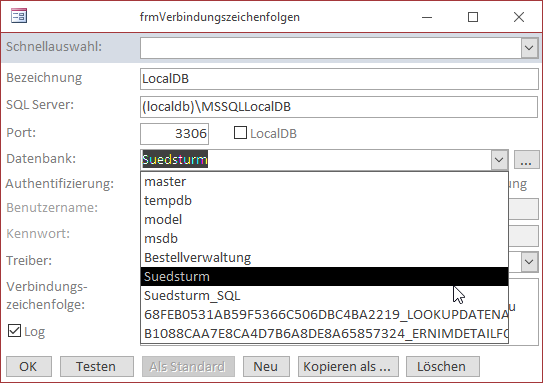Open the Treiber dropdown arrow
Viewport: 543px width, 383px height.
pos(529,262)
